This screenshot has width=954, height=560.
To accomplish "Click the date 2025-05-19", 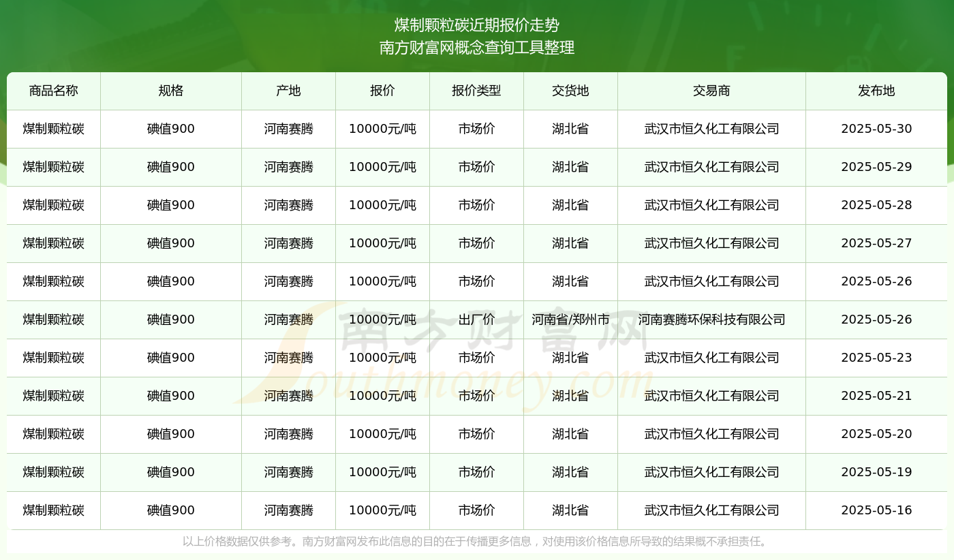I will point(876,472).
